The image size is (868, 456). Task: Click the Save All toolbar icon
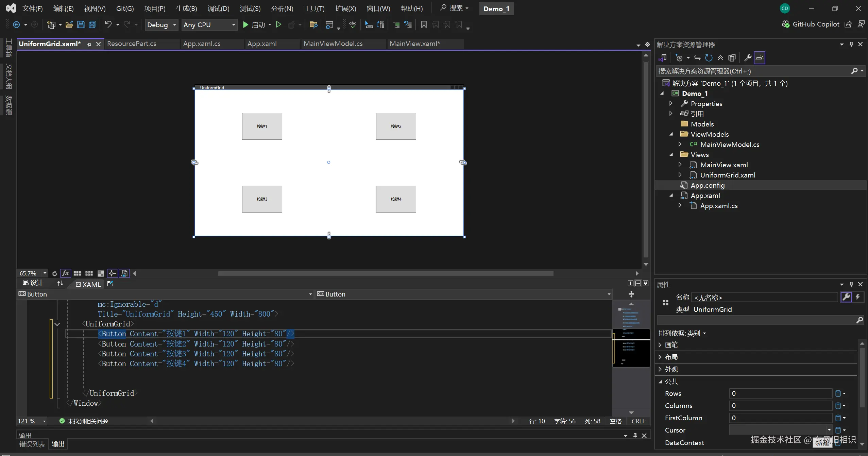(x=92, y=24)
